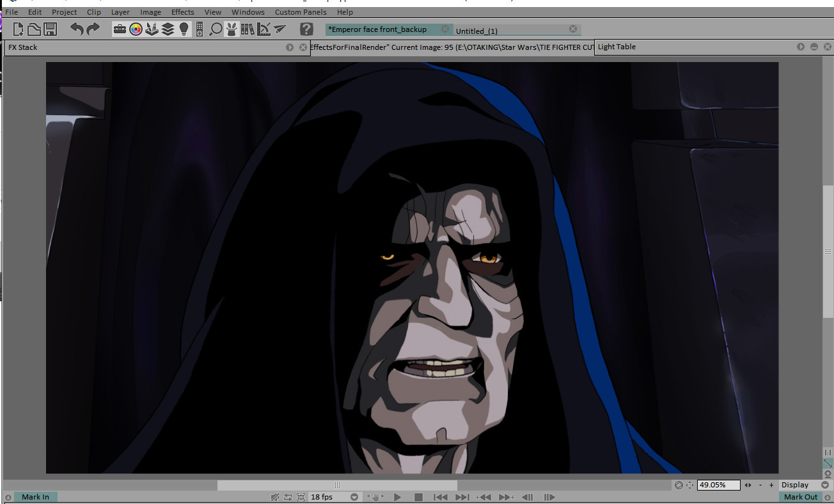
Task: Open the Image menu
Action: tap(151, 12)
